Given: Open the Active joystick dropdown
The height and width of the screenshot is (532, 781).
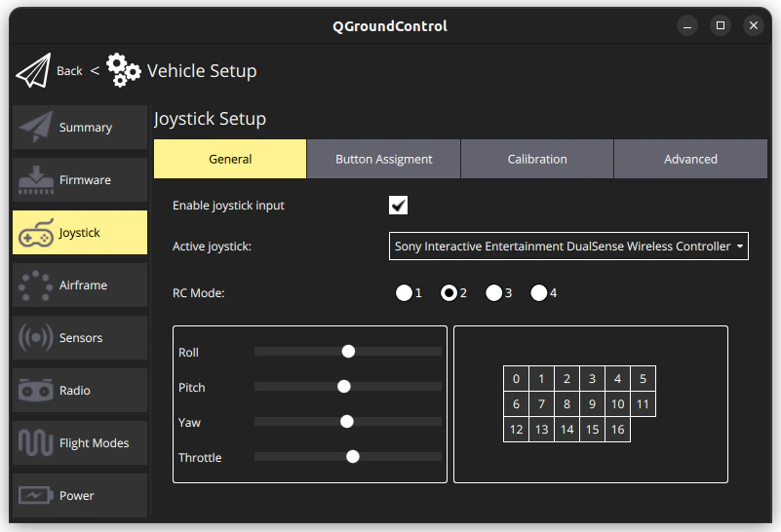Looking at the screenshot, I should [568, 246].
